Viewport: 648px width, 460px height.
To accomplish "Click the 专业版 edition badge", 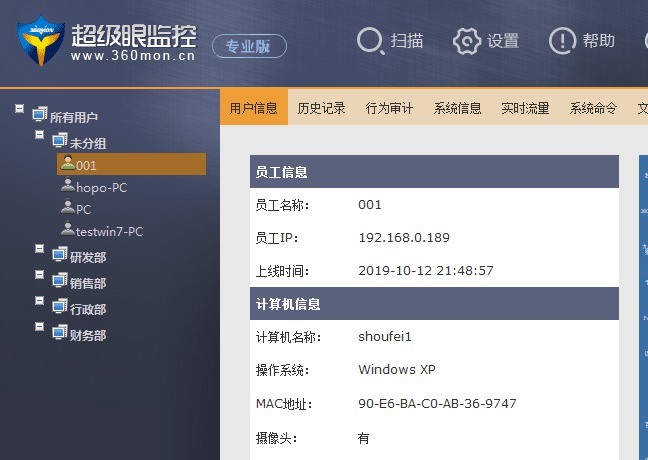I will coord(249,46).
